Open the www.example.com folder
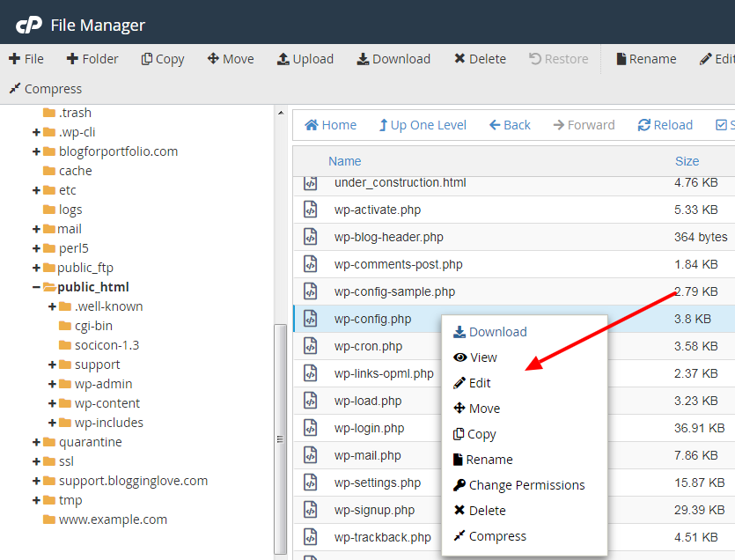The image size is (735, 560). click(x=112, y=519)
